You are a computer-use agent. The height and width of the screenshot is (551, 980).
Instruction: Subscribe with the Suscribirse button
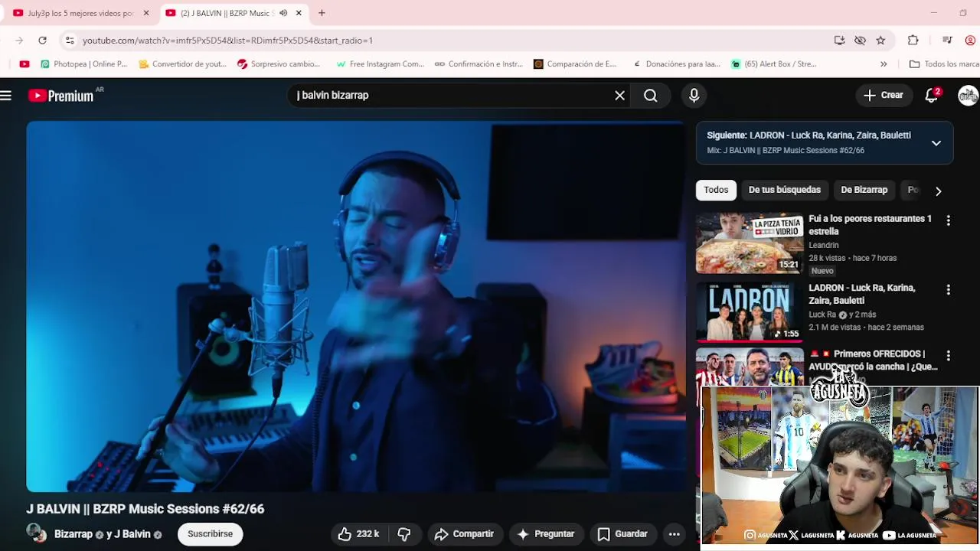click(210, 534)
